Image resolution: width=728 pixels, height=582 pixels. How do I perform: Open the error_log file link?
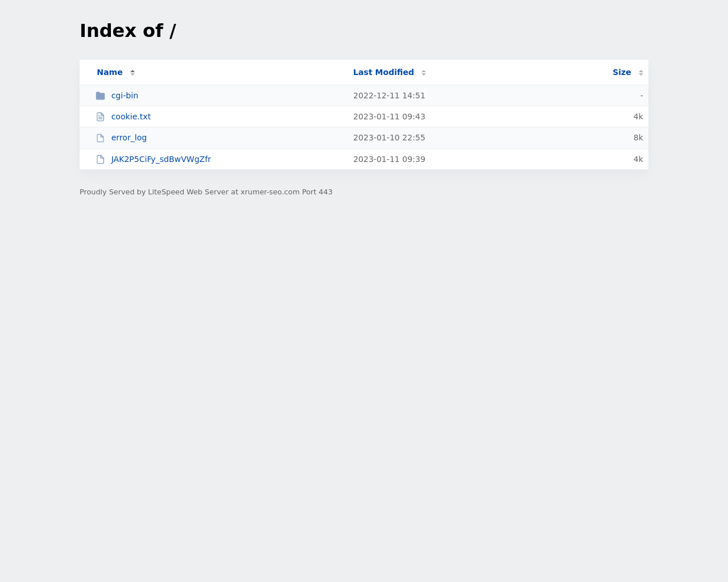pos(129,138)
